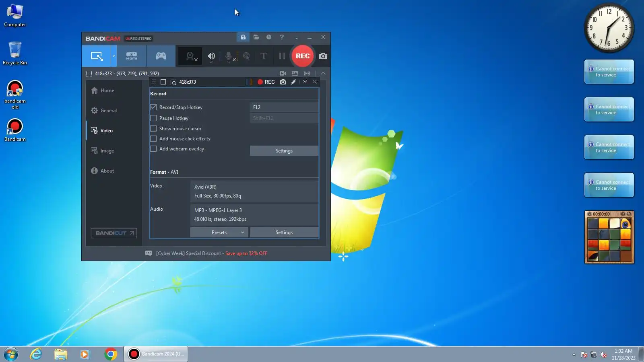
Task: Show hidden tray icons arrow
Action: 574,354
